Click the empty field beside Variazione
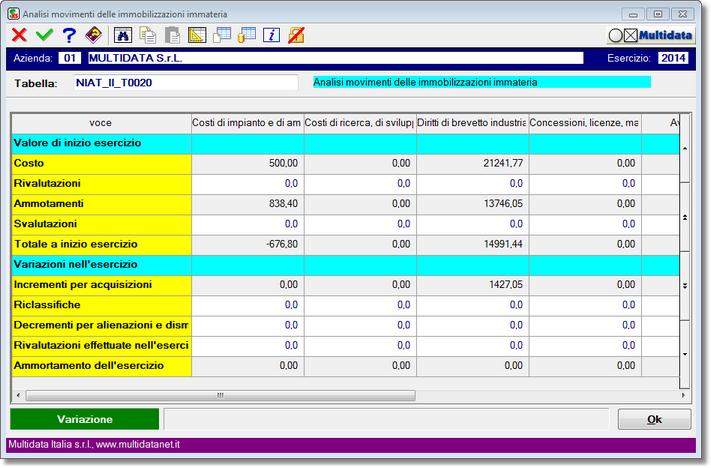 (386, 419)
